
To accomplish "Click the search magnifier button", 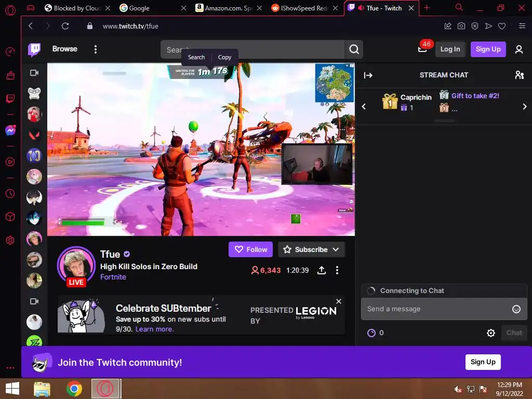I will (354, 49).
